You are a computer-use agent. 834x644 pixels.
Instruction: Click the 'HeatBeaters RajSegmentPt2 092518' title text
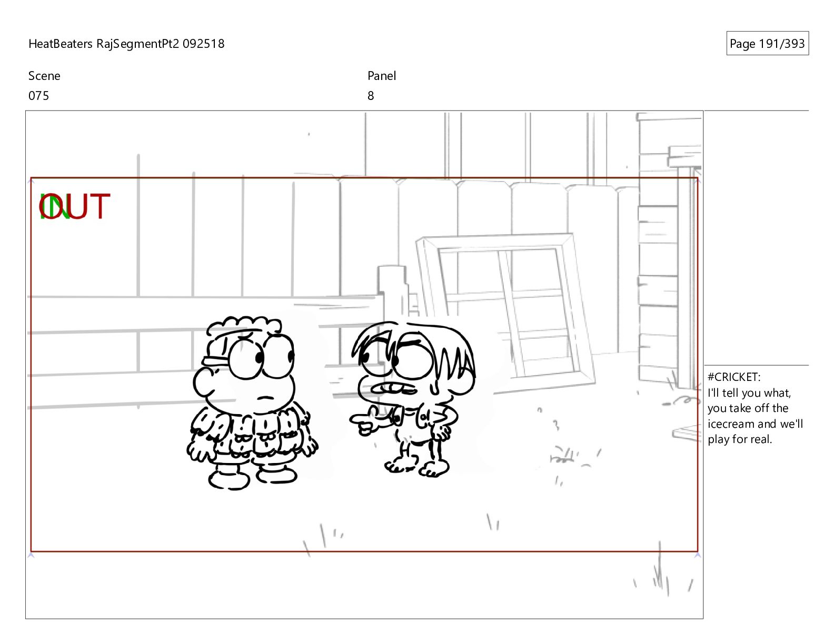tap(126, 44)
